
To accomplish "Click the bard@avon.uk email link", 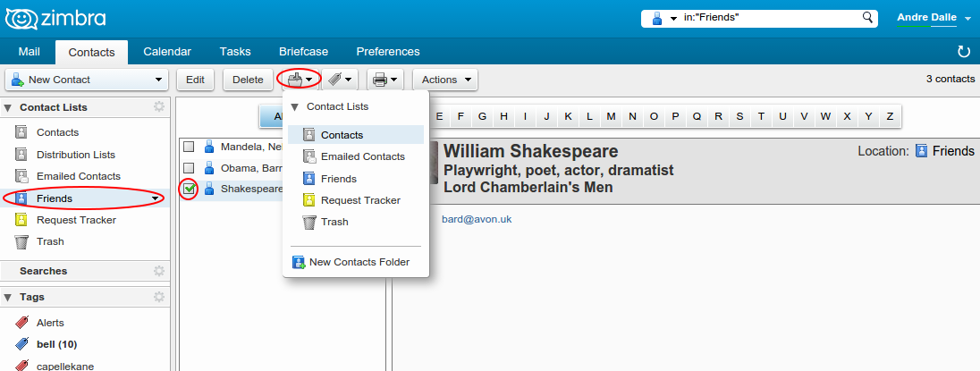I will pos(477,219).
